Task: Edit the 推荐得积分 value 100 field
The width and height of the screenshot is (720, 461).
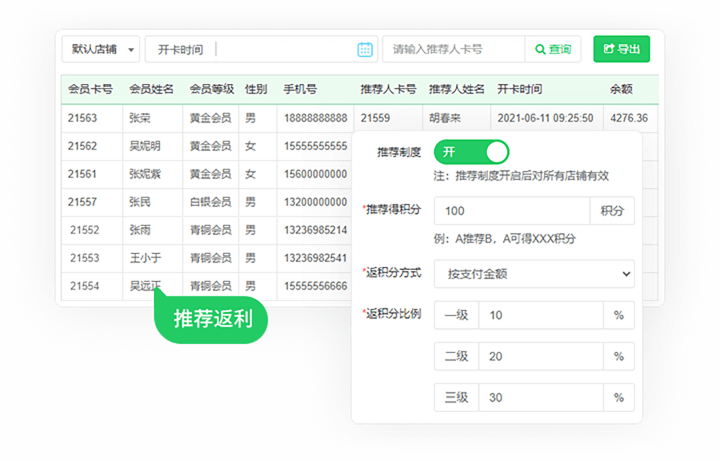Action: (x=512, y=211)
